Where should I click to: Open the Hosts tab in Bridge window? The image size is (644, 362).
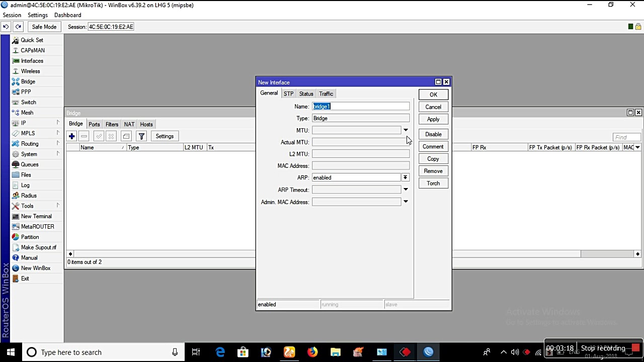point(146,124)
